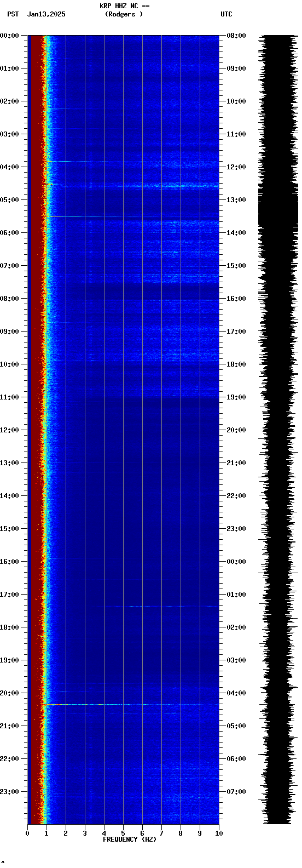Click the 07:00 UTC time label
The height and width of the screenshot is (868, 302).
pos(236,792)
